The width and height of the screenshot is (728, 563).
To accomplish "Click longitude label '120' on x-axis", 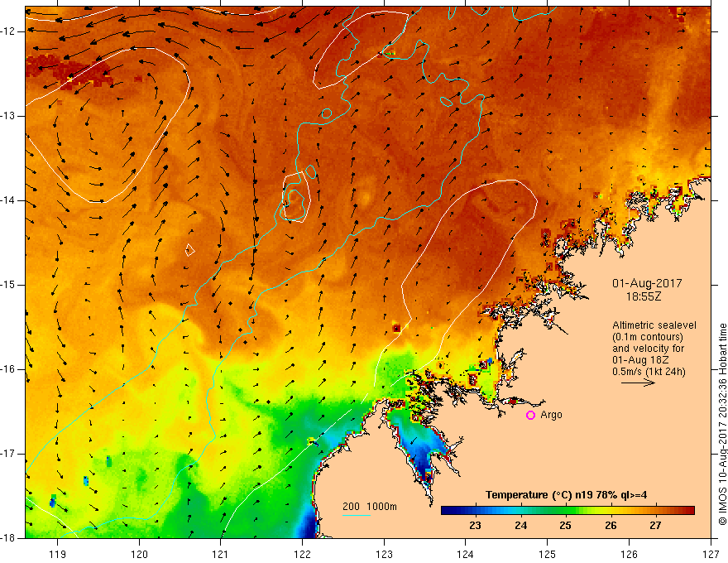I will point(139,554).
